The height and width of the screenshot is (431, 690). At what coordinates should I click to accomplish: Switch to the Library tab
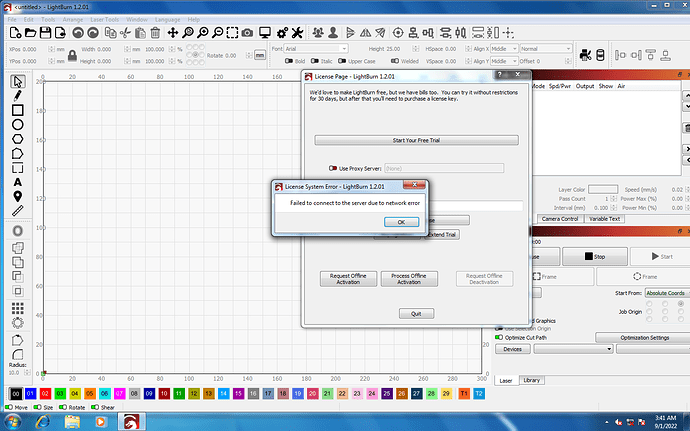point(532,380)
